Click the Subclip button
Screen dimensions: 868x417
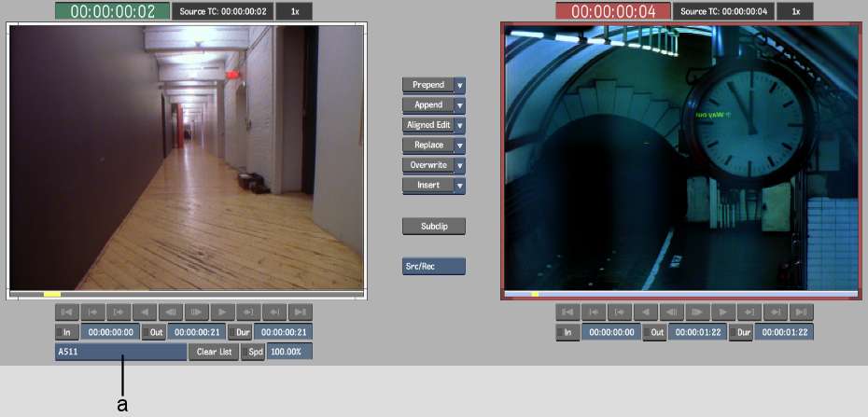pos(434,226)
